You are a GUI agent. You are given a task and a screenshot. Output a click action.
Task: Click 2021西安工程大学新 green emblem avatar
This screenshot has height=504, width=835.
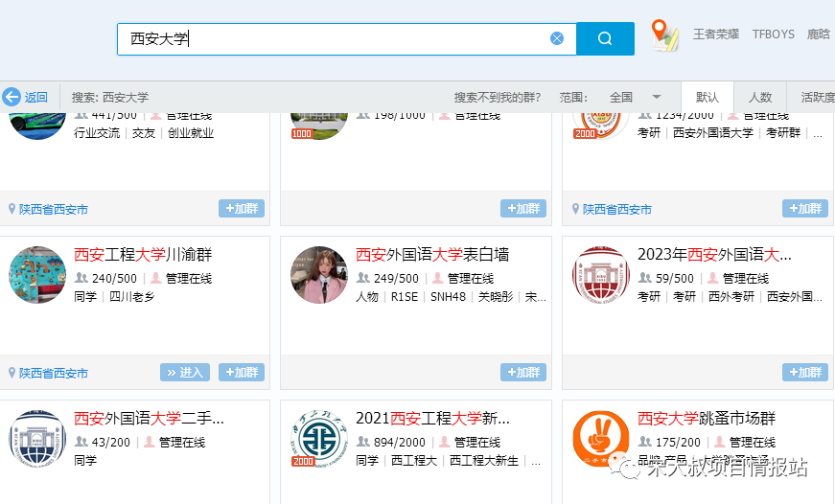pyautogui.click(x=319, y=439)
